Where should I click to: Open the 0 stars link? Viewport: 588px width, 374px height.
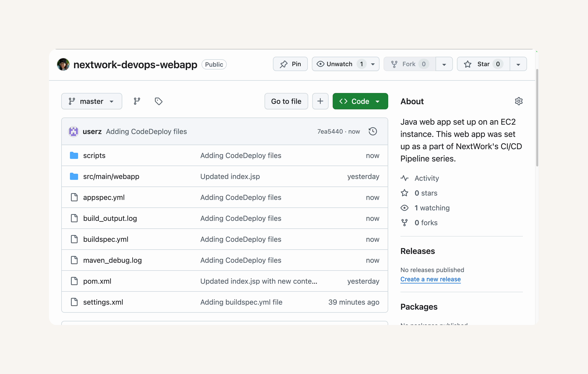(x=426, y=193)
